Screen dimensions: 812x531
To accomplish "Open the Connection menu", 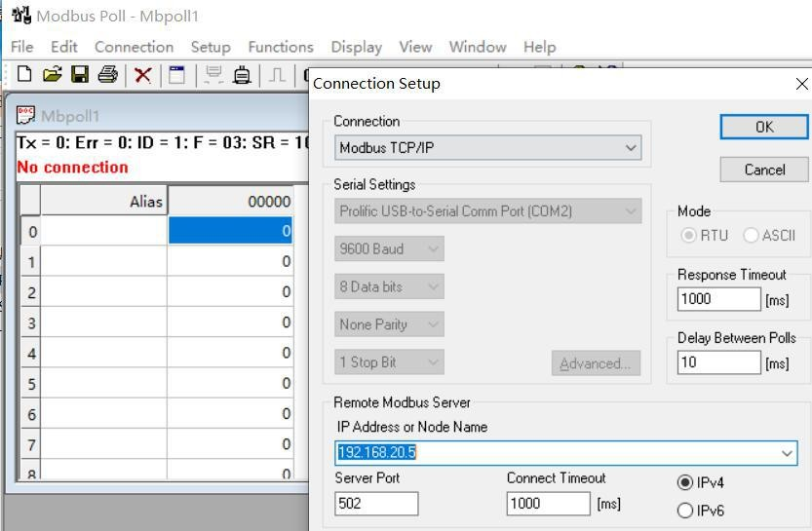I will [135, 47].
